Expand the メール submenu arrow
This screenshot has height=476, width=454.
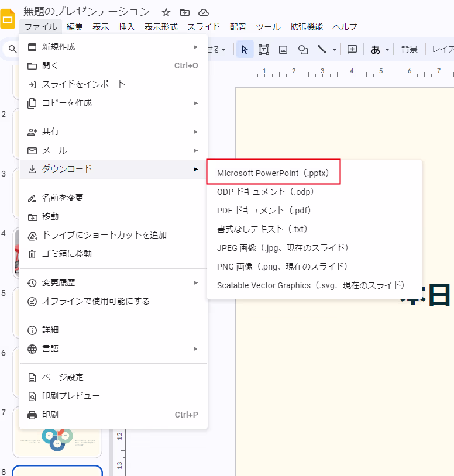(x=196, y=150)
